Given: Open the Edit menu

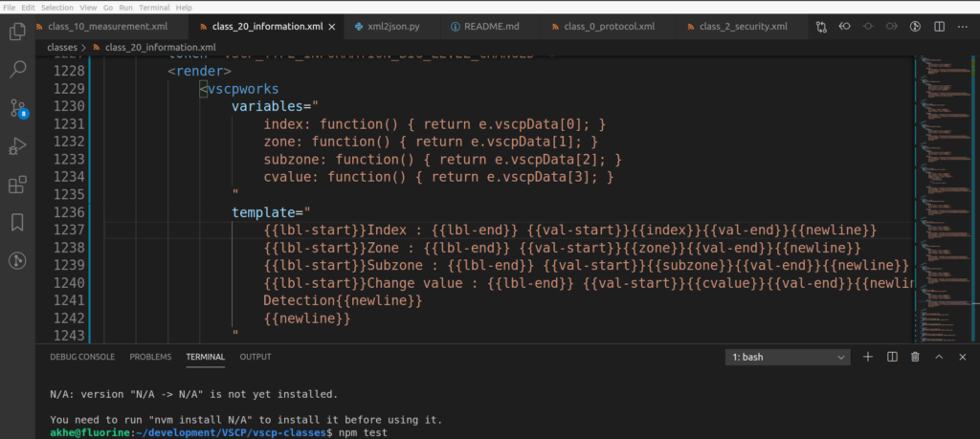Looking at the screenshot, I should [x=28, y=8].
